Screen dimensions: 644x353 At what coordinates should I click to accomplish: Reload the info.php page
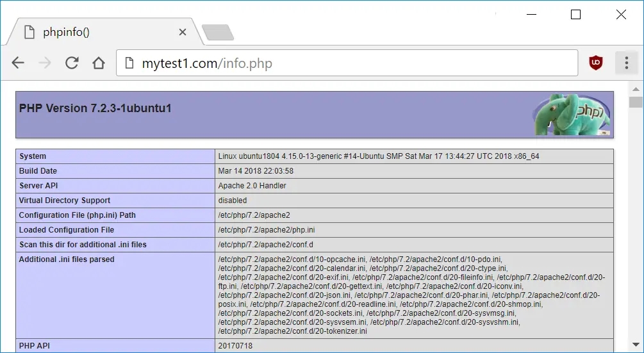72,63
